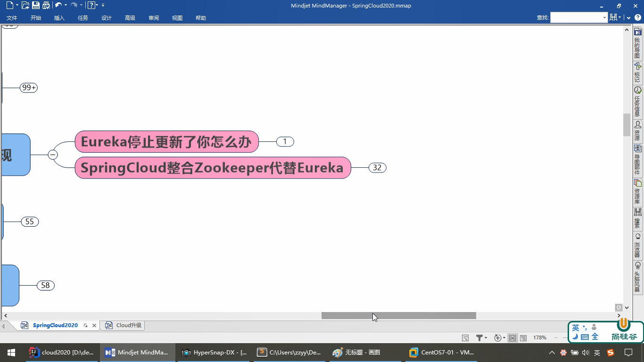Click the vertical scrollbar thumb

click(627, 125)
